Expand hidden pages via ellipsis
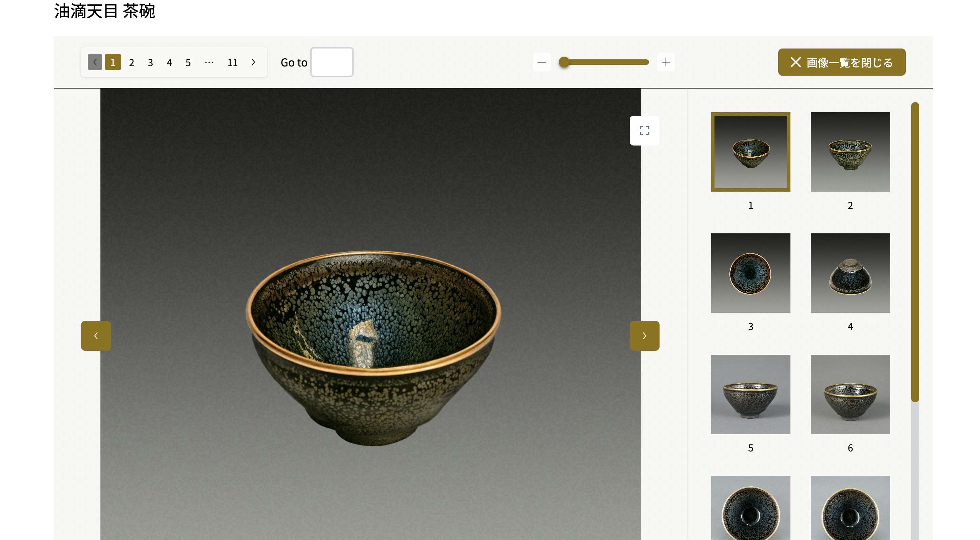The image size is (980, 540). click(x=209, y=62)
